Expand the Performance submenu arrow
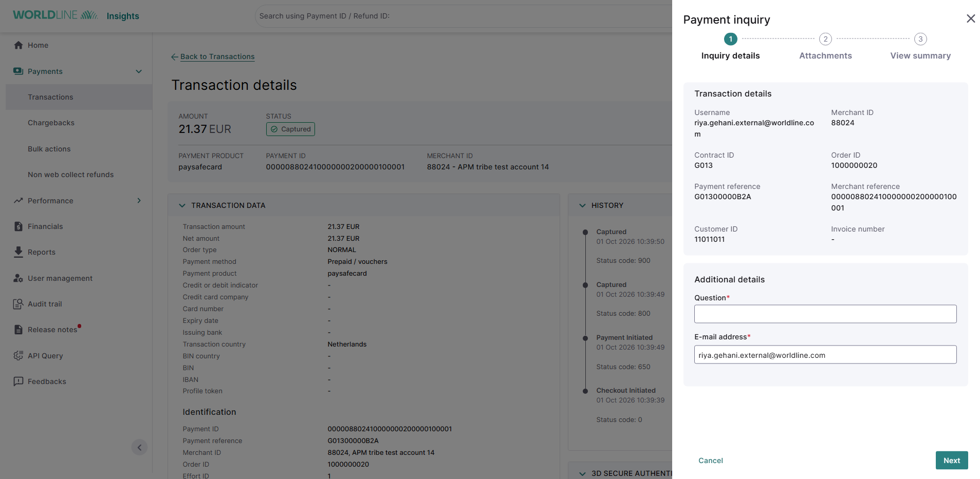980x479 pixels. click(x=139, y=200)
